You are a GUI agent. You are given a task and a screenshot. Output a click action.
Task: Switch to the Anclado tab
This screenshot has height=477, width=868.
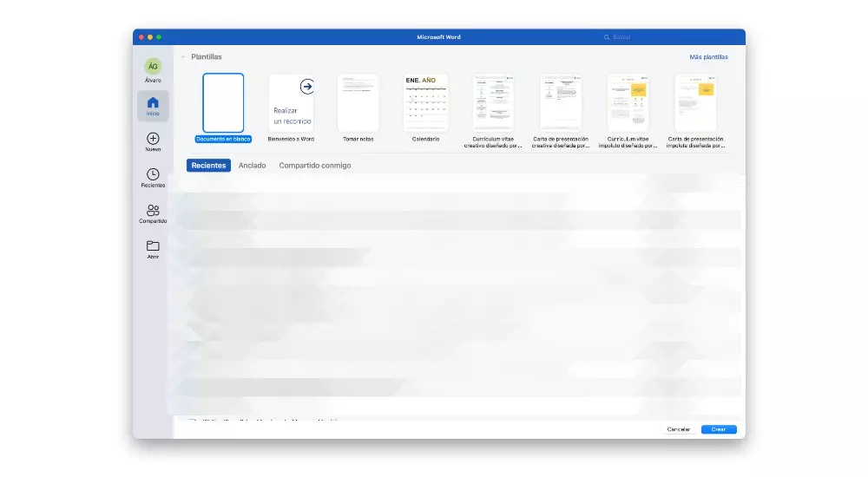point(252,166)
